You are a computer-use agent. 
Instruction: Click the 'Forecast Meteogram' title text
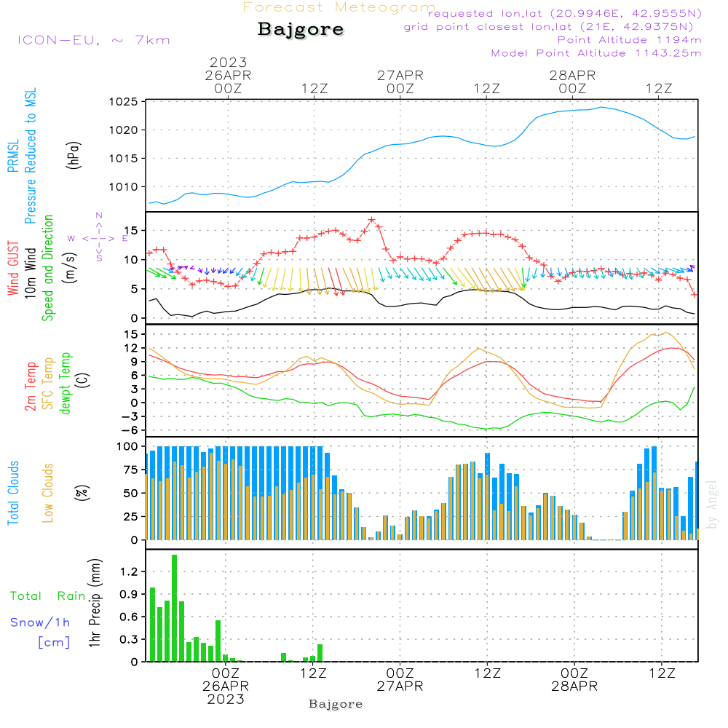(x=339, y=7)
